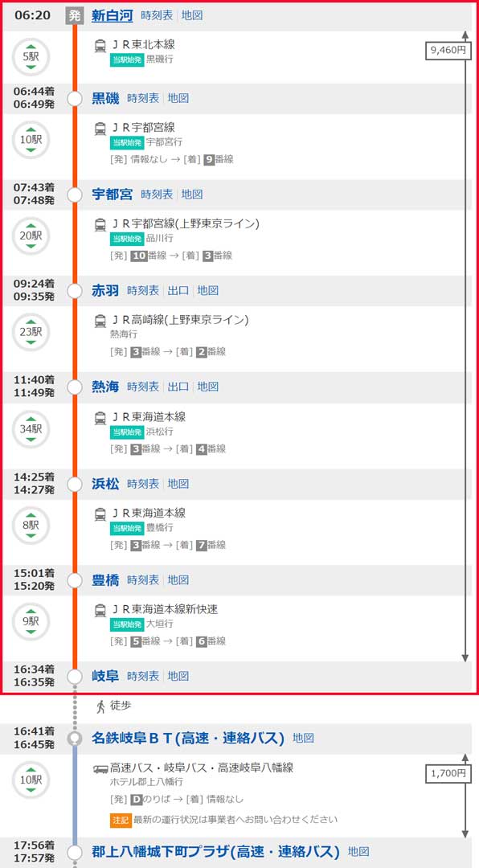The height and width of the screenshot is (868, 479).
Task: Click the walking person icon next to 徒歩
Action: (100, 706)
